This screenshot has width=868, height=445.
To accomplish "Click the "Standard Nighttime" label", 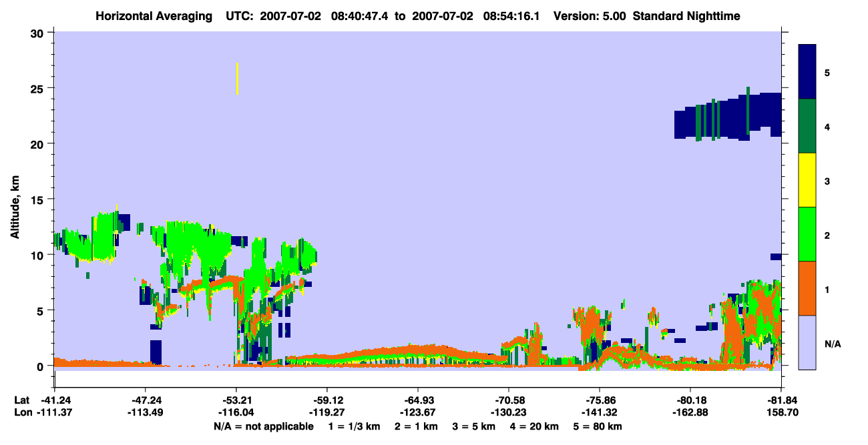I will coord(685,15).
